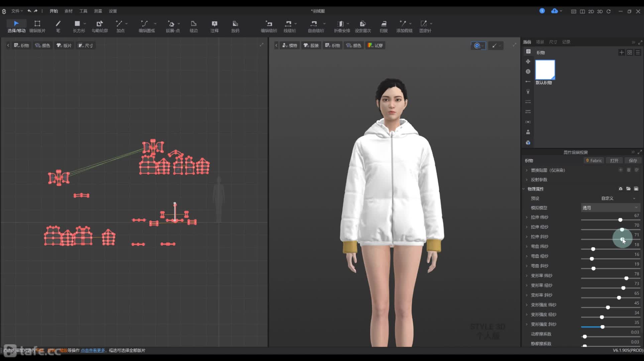Open the 工具 menu tab
The width and height of the screenshot is (644, 361).
point(83,11)
